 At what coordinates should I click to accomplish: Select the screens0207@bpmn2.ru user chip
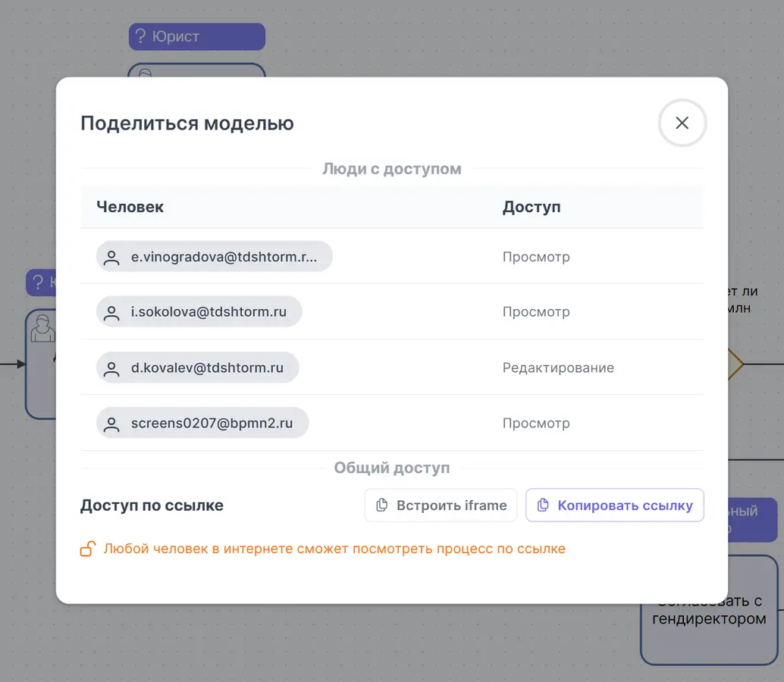click(x=202, y=423)
